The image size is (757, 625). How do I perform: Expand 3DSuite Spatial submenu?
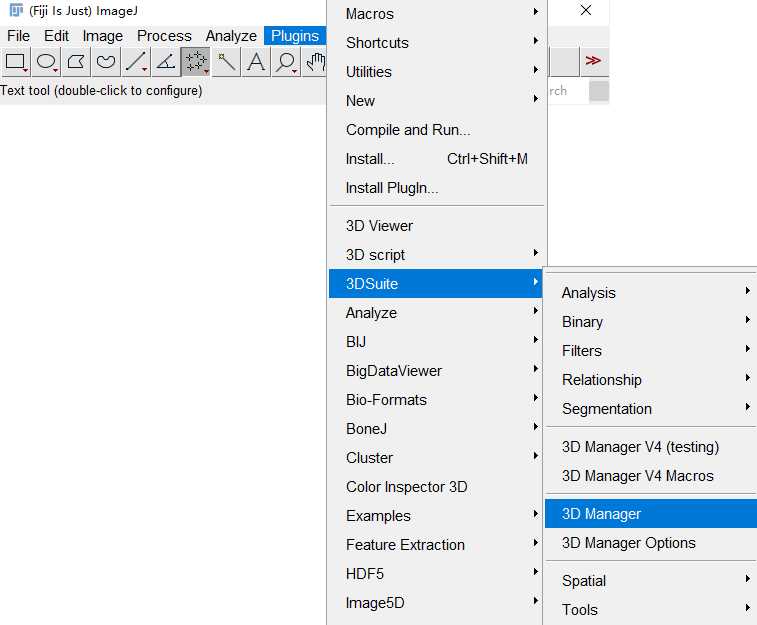pos(651,581)
